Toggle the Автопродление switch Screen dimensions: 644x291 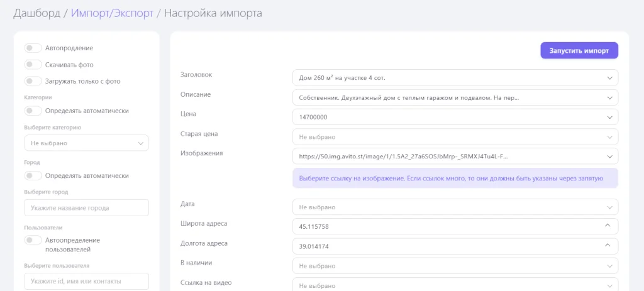33,48
